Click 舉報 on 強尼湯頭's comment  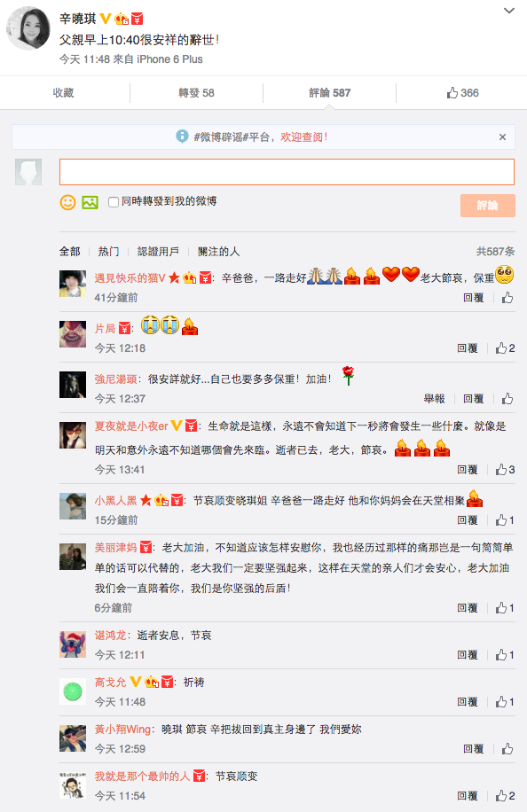point(434,399)
